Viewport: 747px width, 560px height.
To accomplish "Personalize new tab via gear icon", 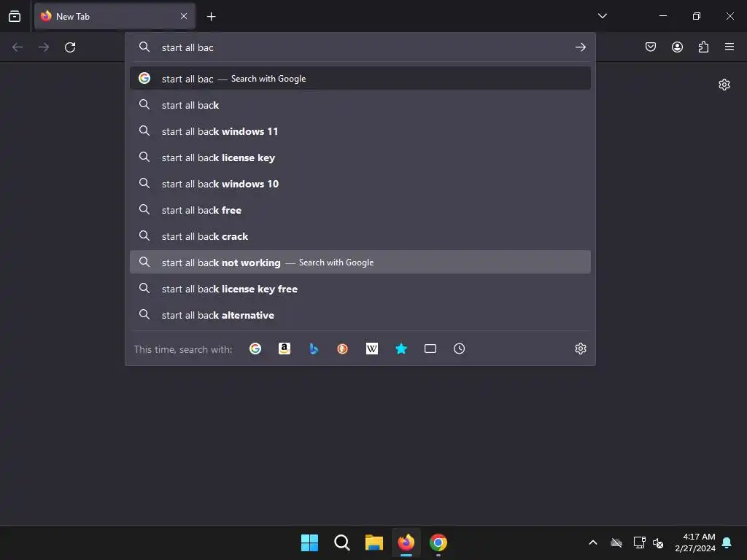I will (x=724, y=85).
